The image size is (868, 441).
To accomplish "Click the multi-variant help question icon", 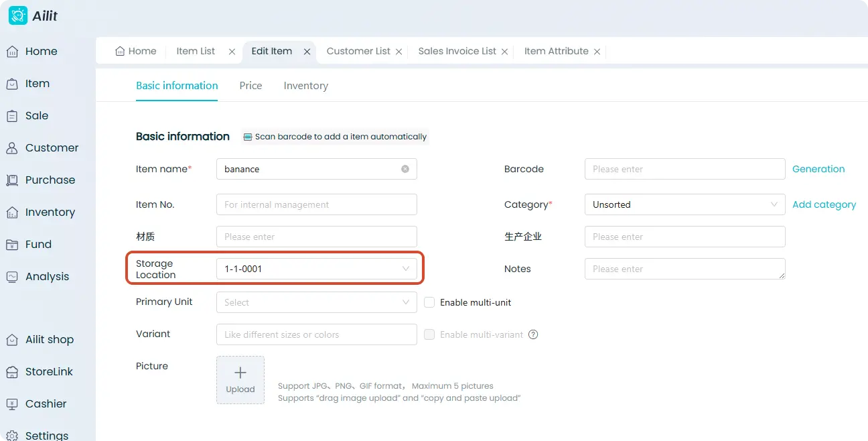I will click(533, 334).
